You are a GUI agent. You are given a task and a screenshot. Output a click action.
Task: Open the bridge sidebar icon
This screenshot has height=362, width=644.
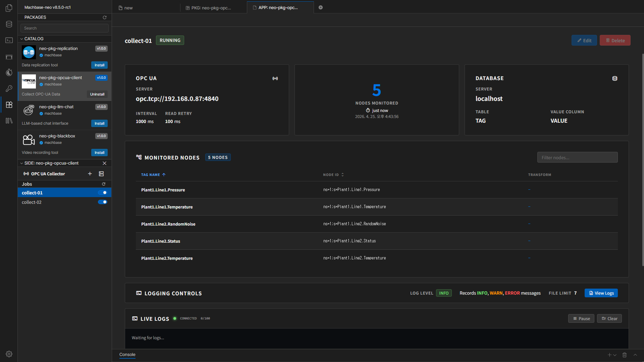(9, 57)
